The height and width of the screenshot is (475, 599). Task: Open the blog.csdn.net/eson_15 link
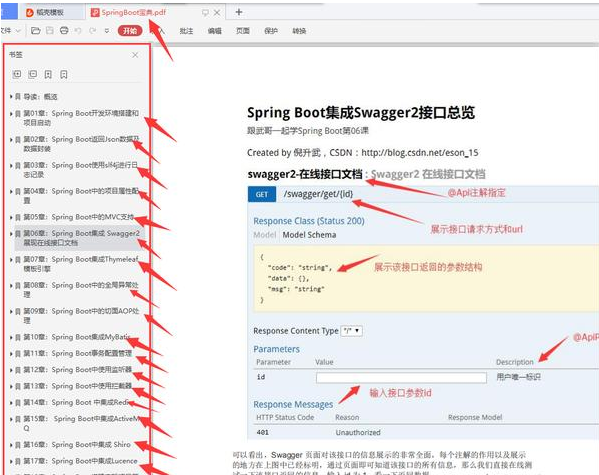pyautogui.click(x=419, y=153)
